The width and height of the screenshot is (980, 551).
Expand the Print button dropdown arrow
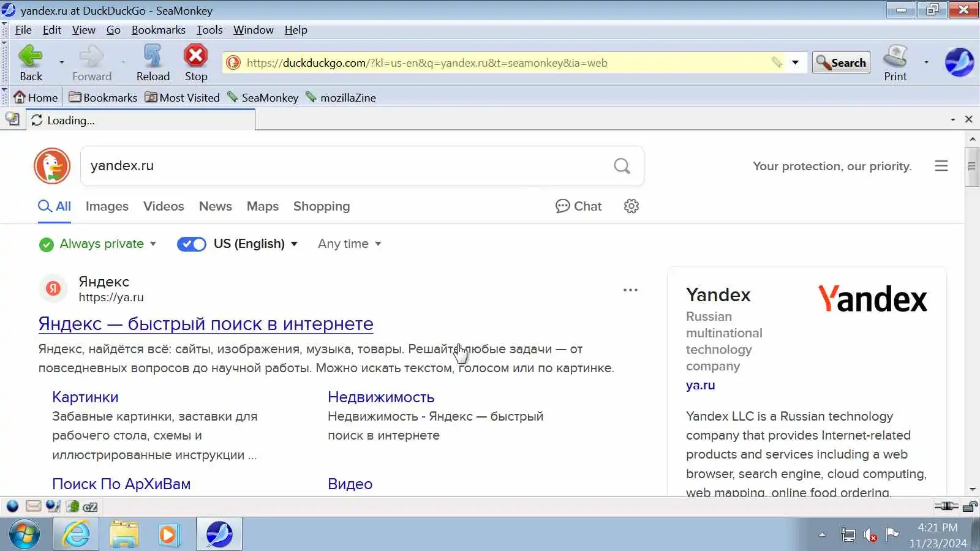coord(926,62)
